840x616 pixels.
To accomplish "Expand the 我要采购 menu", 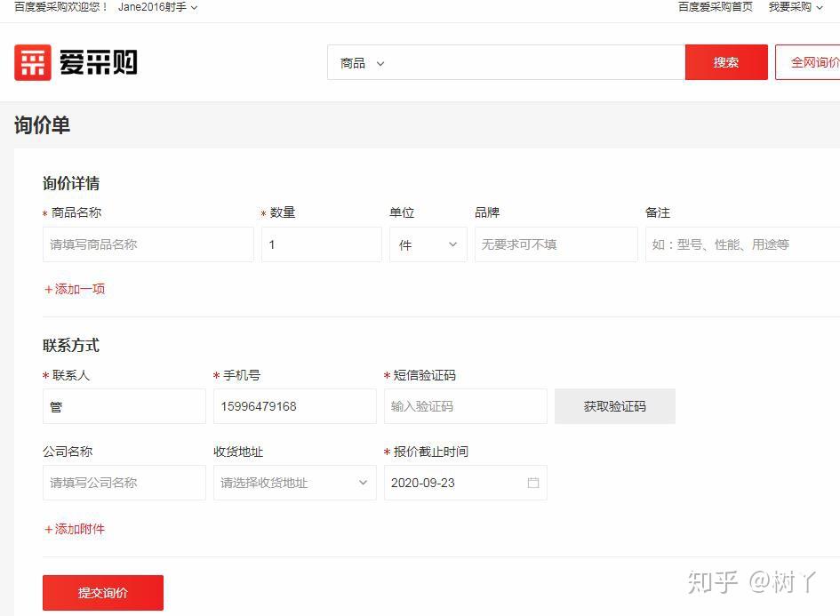I will 795,7.
